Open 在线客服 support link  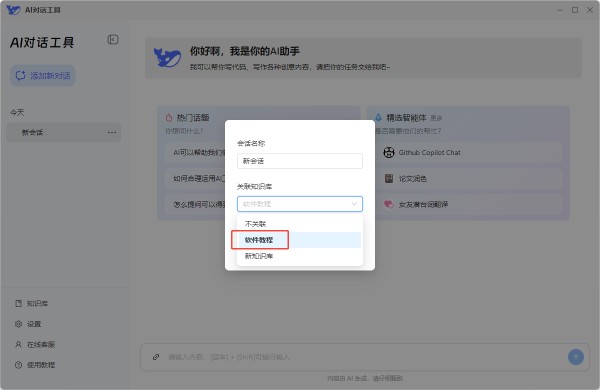tap(35, 344)
